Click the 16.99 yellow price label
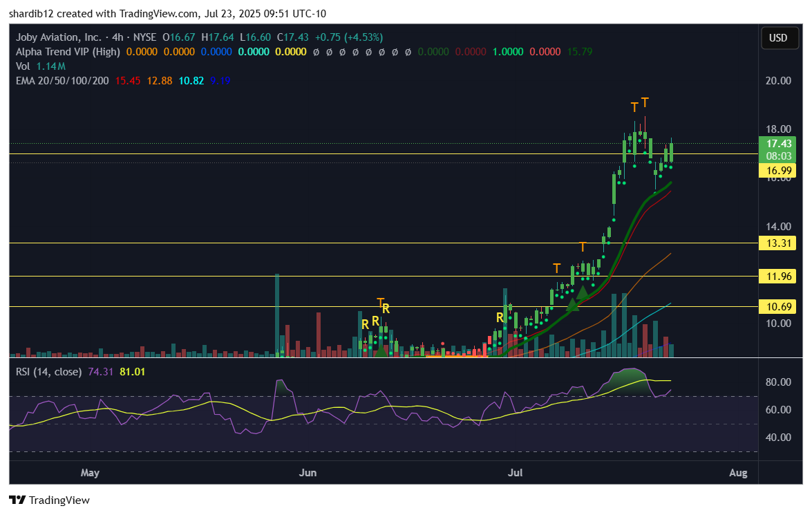 click(777, 171)
